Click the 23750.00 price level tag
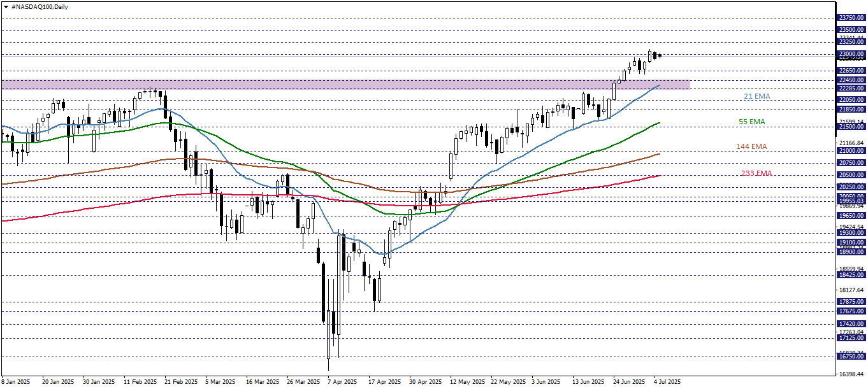The height and width of the screenshot is (389, 868). coord(851,18)
